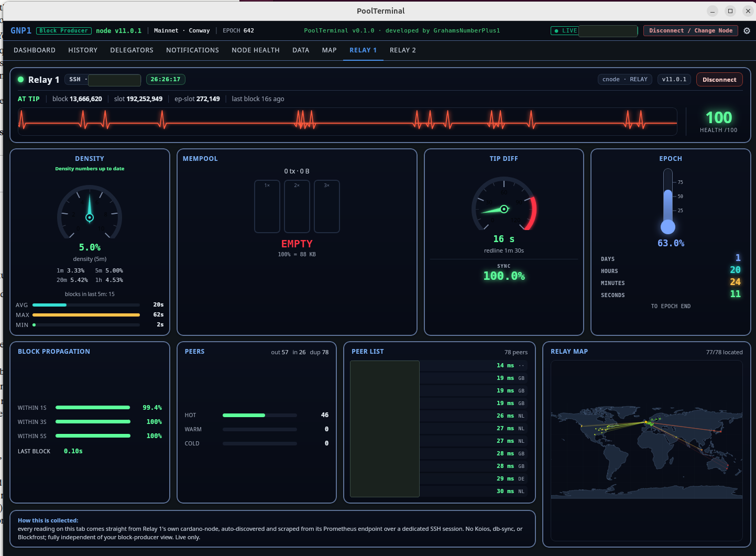Click the tip diff gauge dial

pos(504,204)
